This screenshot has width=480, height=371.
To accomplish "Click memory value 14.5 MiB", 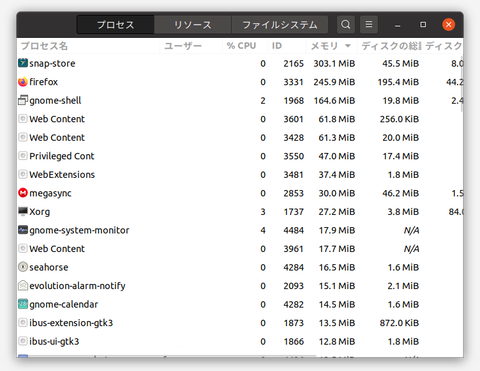I will (x=337, y=304).
